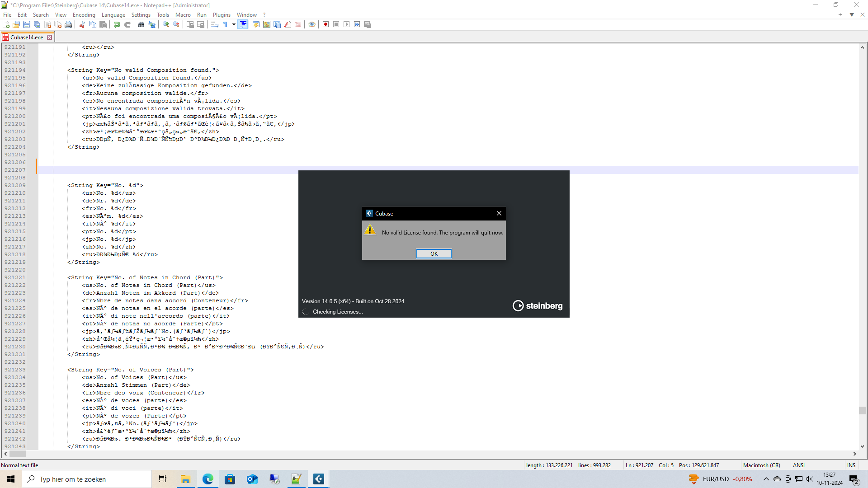Paste the clipboard using the Paste toolbar icon

[x=103, y=24]
